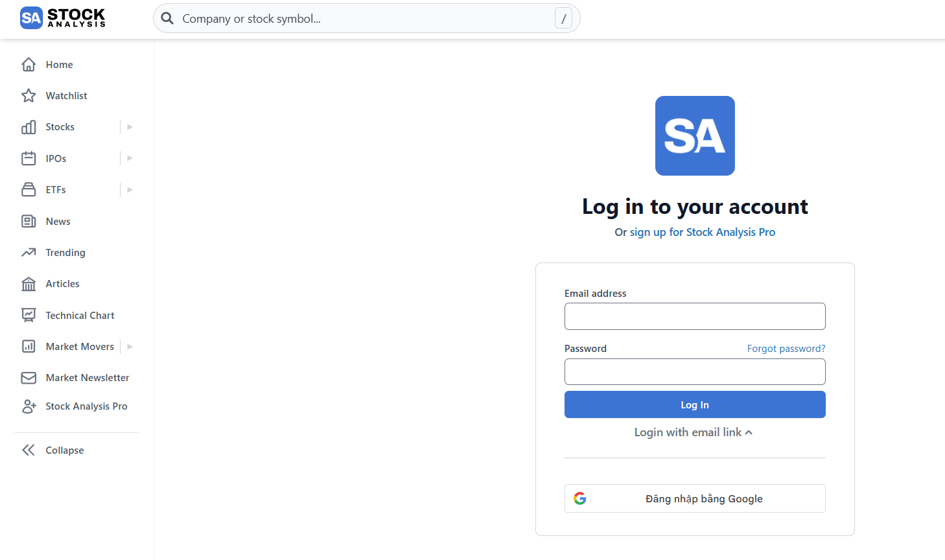
Task: Collapse the 'Login with email link' option
Action: pos(694,432)
